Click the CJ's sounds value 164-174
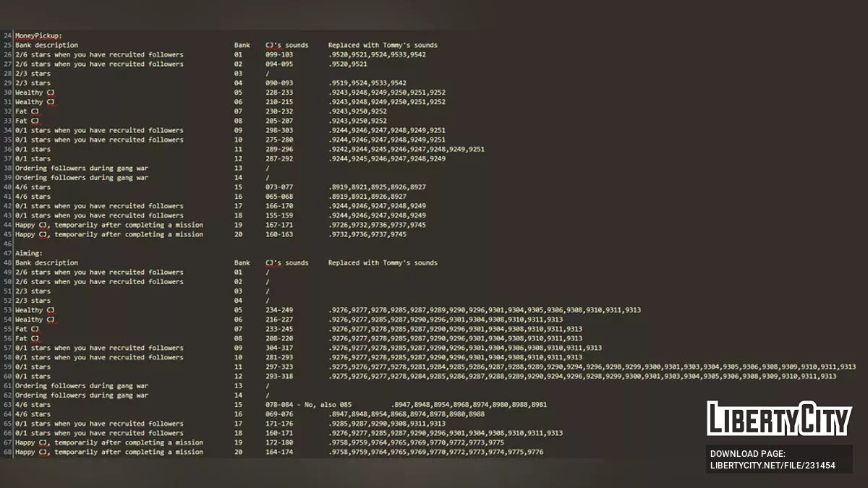 click(x=279, y=453)
